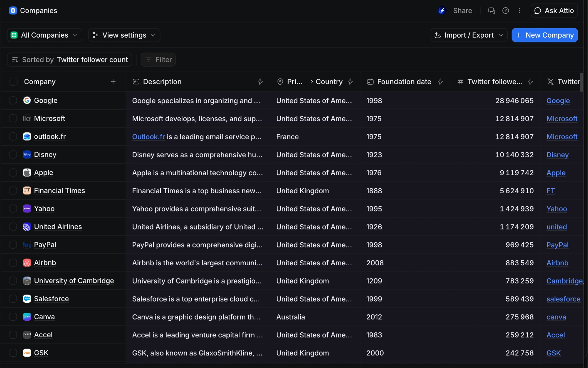Check the outlook.fr row checkbox
This screenshot has height=368, width=588.
point(13,136)
